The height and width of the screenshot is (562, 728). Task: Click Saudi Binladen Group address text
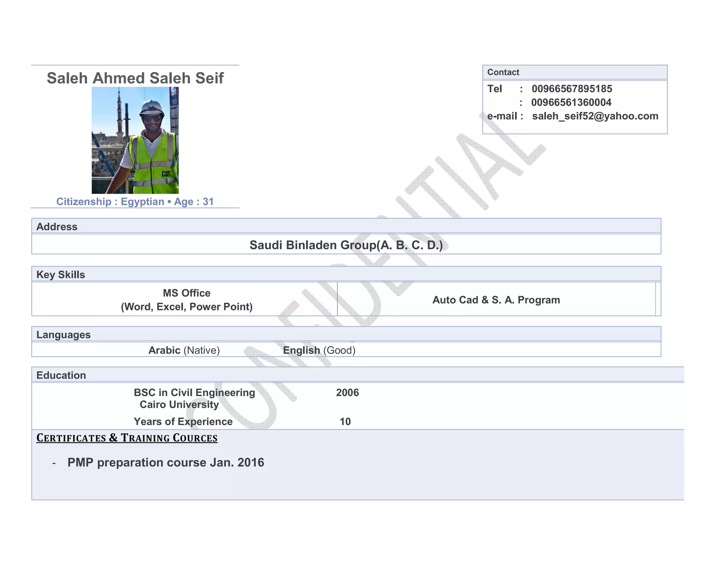point(346,245)
